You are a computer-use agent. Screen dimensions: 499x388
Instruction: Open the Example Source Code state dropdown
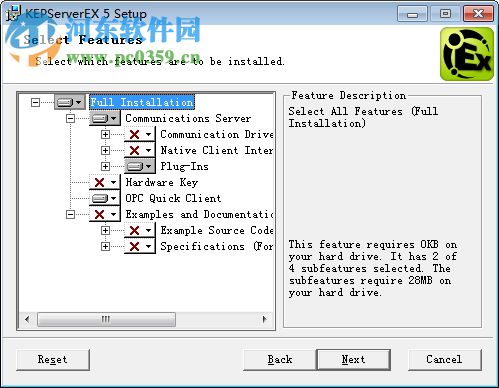coord(140,230)
